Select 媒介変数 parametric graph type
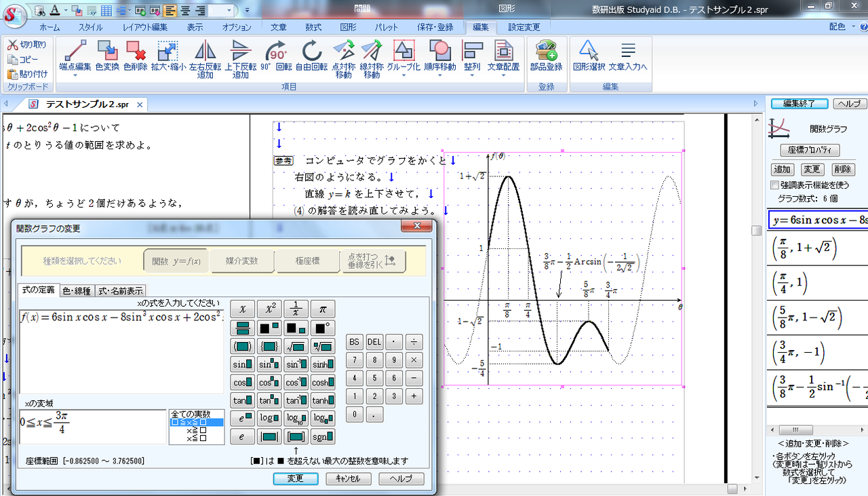This screenshot has height=496, width=868. [x=241, y=261]
